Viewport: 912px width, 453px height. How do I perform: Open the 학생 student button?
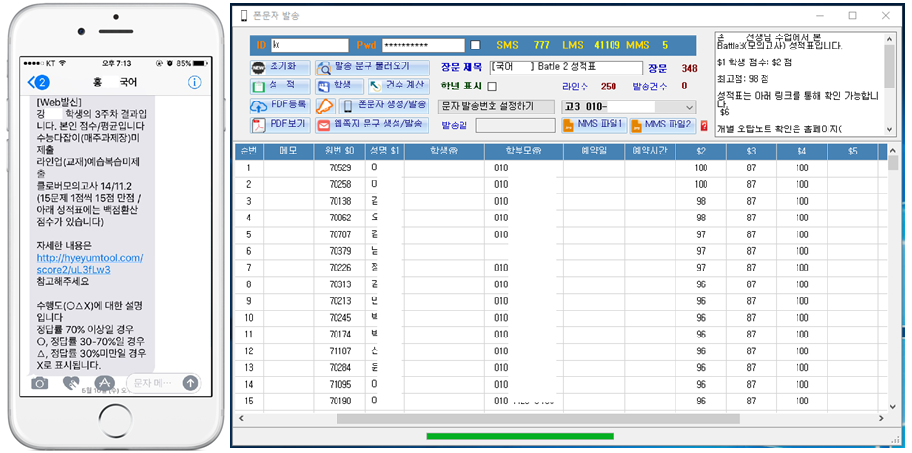coord(337,86)
